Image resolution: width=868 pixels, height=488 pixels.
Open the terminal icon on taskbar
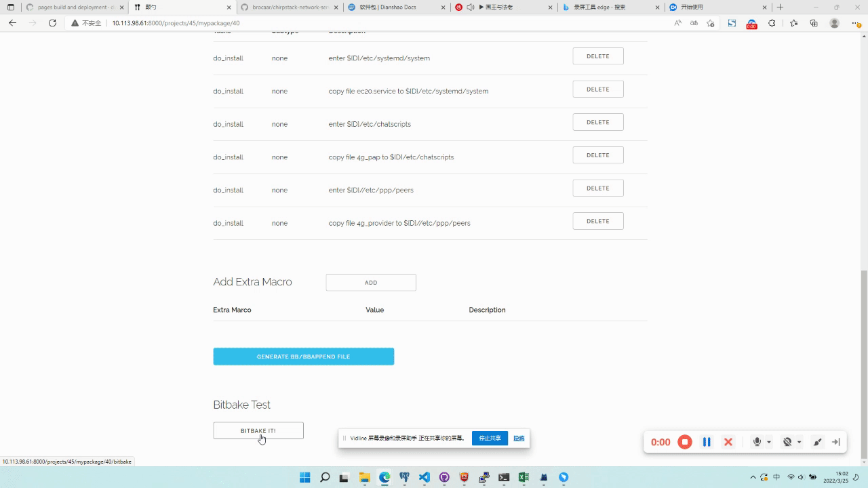tap(504, 477)
